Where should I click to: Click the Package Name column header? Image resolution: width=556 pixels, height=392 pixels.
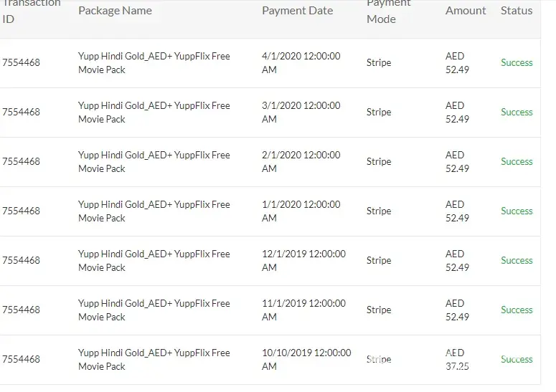(115, 11)
